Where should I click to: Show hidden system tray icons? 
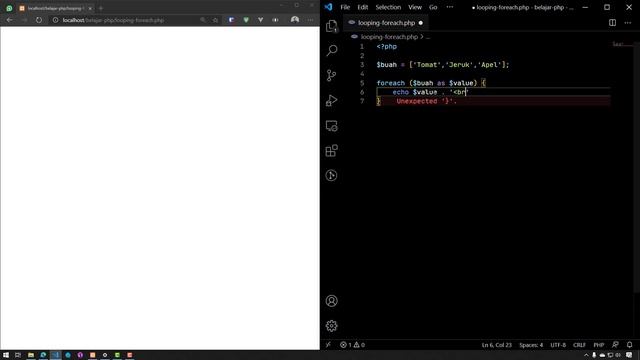click(x=586, y=355)
